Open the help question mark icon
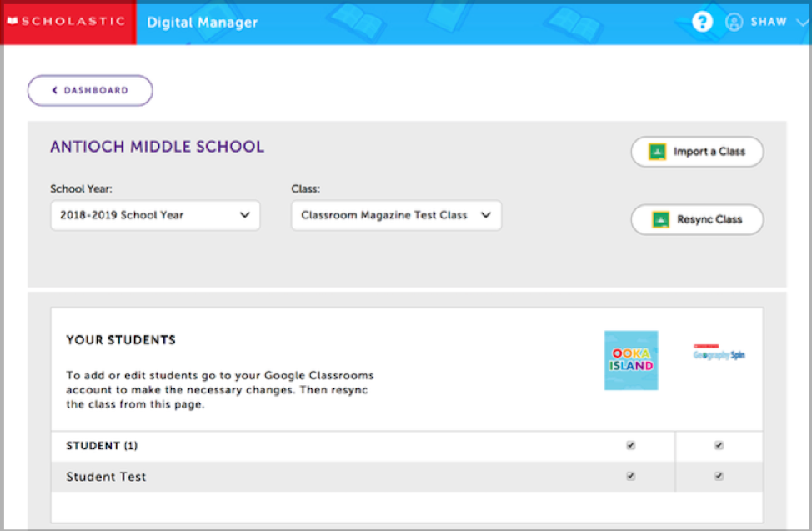The width and height of the screenshot is (812, 531). point(702,23)
